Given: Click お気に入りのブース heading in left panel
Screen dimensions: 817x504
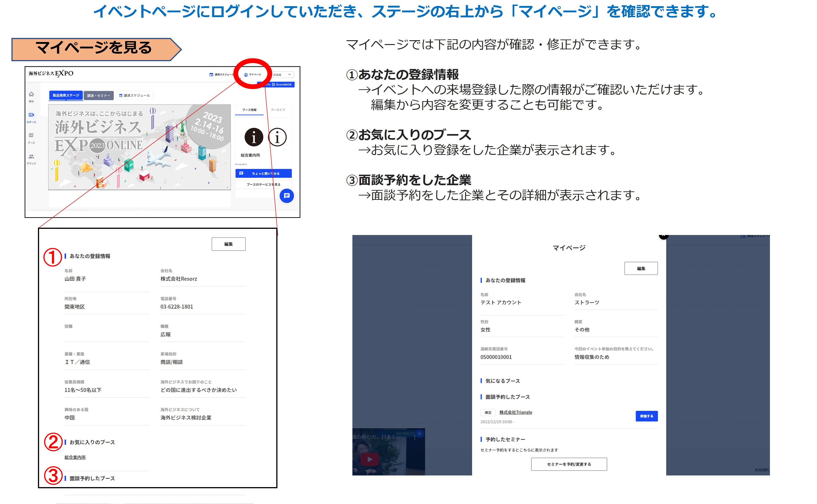Looking at the screenshot, I should [92, 442].
